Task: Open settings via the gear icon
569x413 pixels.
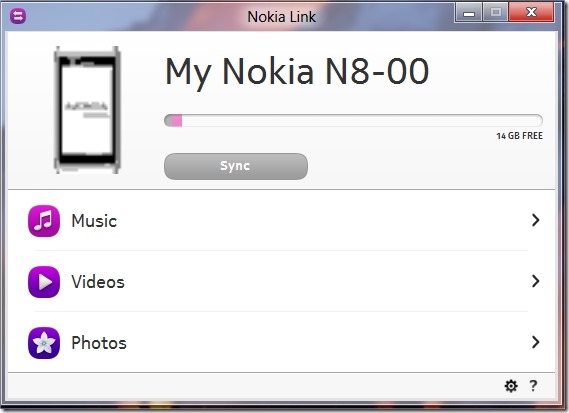Action: pos(511,386)
